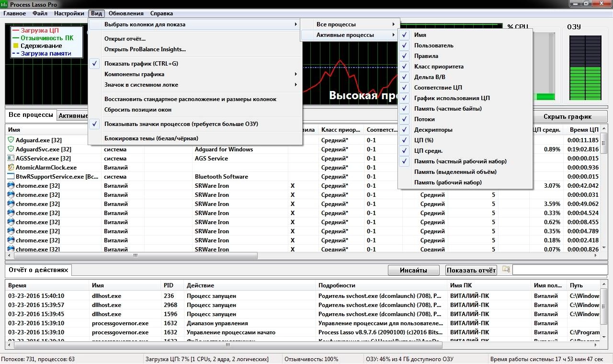
Task: Sort the log by Действие column
Action: click(x=250, y=285)
